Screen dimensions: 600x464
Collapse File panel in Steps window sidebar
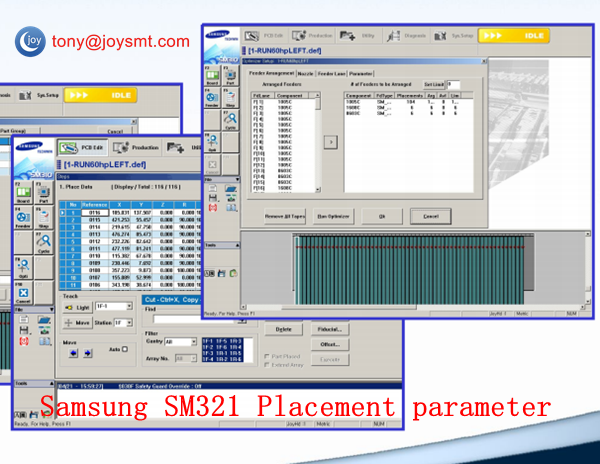[51, 309]
